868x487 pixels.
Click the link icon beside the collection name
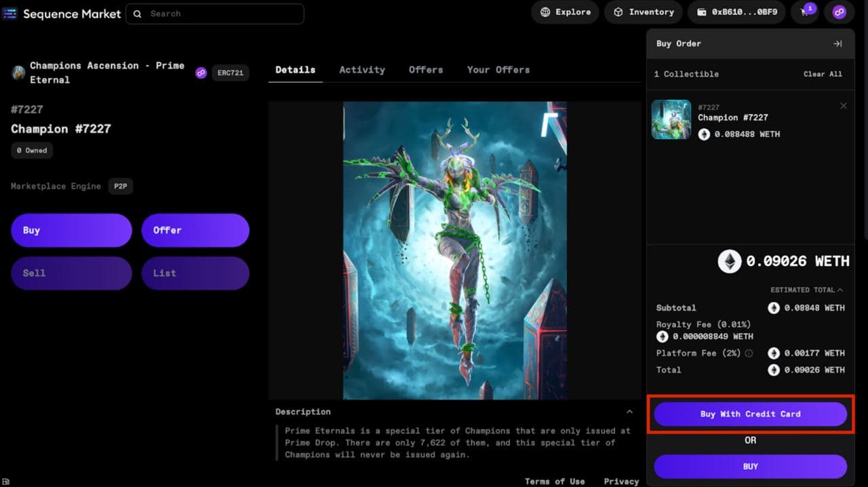[201, 73]
